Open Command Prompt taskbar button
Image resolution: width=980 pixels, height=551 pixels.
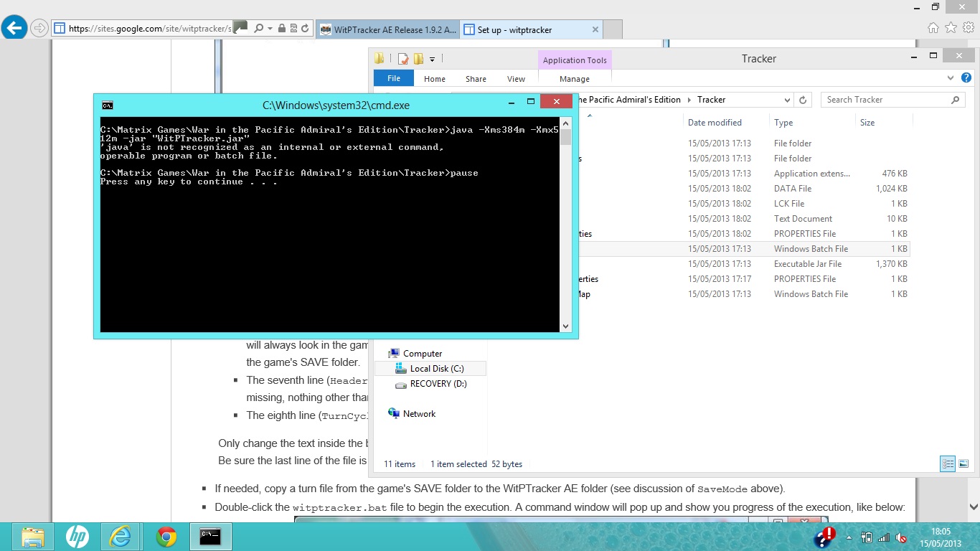(210, 536)
